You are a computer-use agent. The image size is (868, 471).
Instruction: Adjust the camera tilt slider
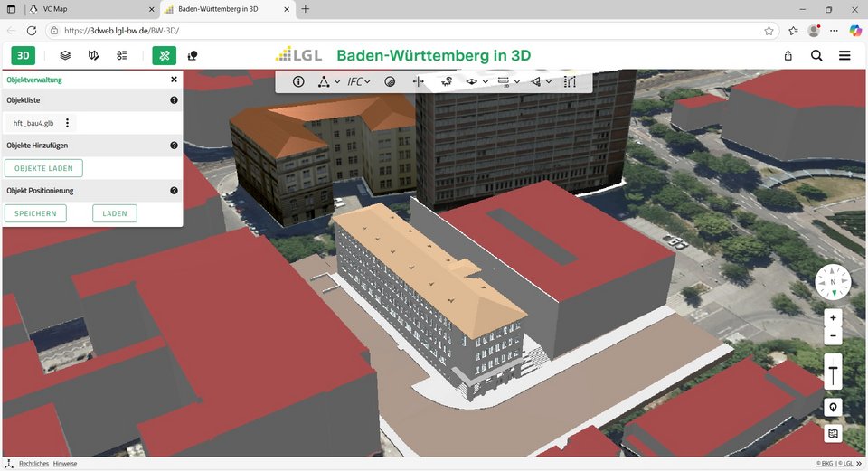click(x=833, y=372)
